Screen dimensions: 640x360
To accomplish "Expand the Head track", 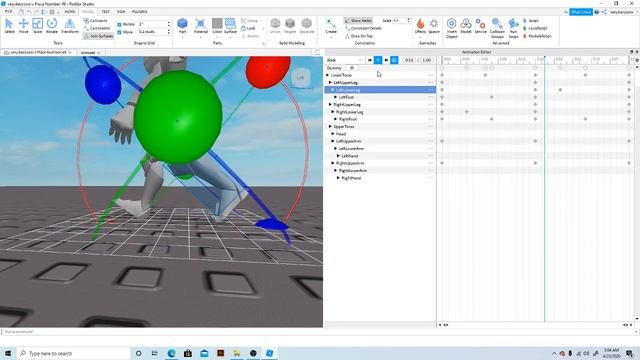I will click(333, 134).
